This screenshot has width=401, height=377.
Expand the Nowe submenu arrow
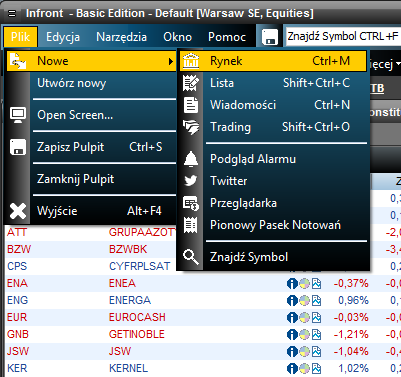pos(171,61)
